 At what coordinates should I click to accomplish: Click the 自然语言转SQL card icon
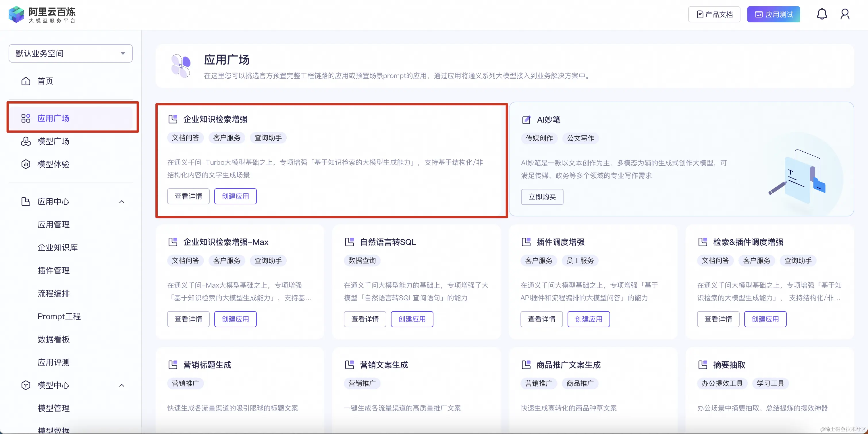pyautogui.click(x=350, y=242)
